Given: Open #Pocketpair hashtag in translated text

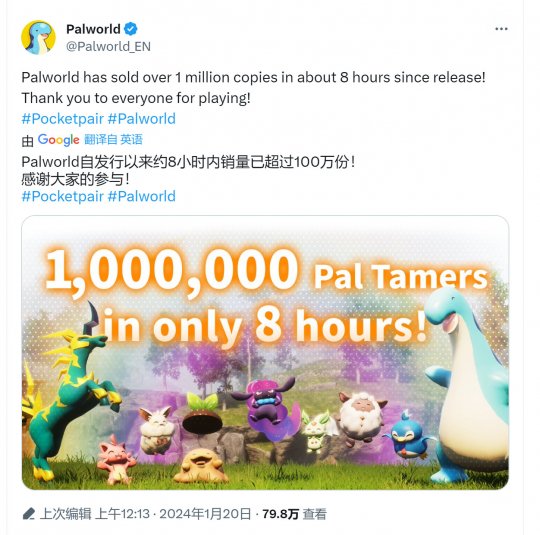Looking at the screenshot, I should pos(62,196).
